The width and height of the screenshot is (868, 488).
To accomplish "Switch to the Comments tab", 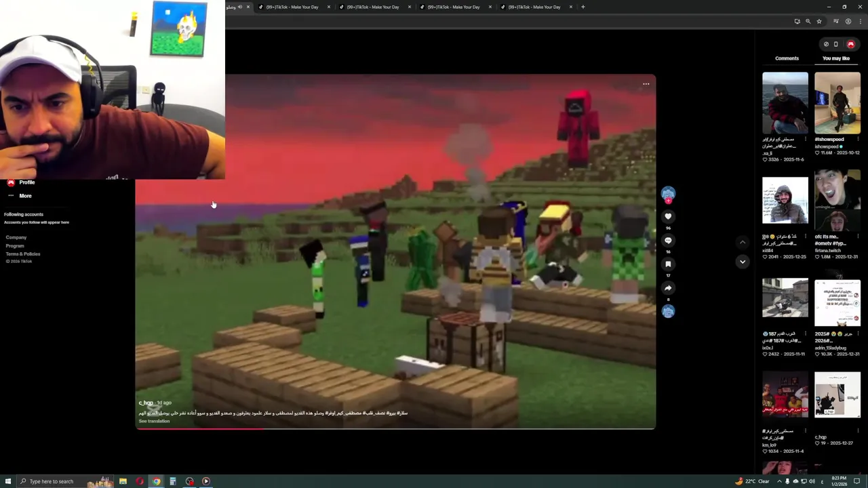I will click(x=787, y=58).
